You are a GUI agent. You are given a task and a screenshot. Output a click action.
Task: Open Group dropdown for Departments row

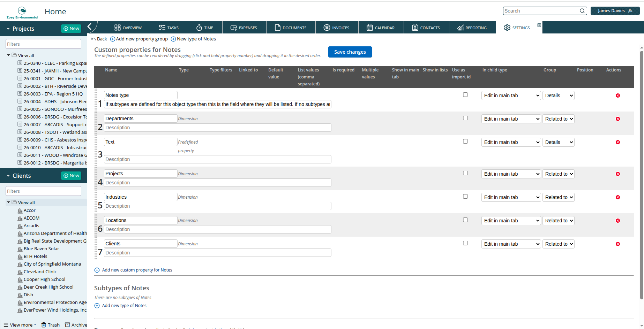558,119
